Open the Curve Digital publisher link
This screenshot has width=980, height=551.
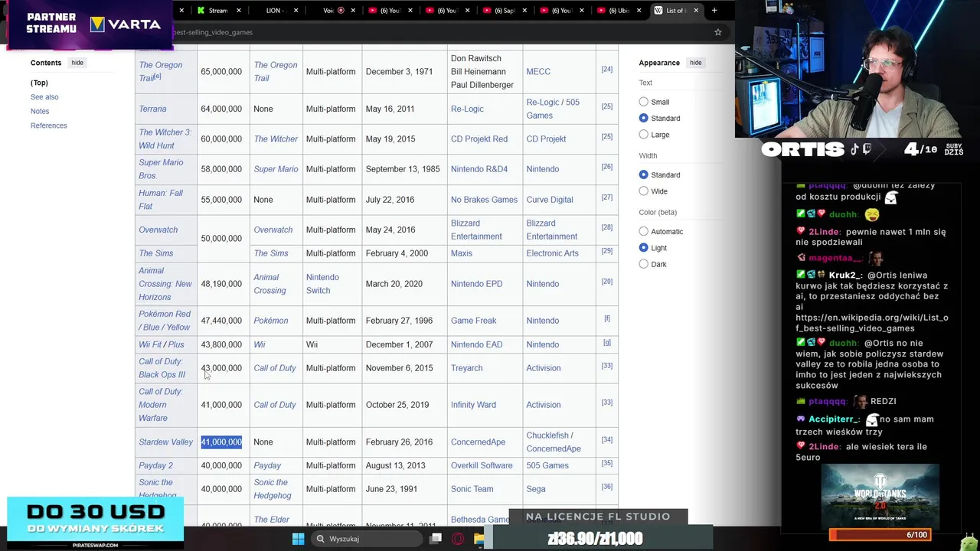550,200
